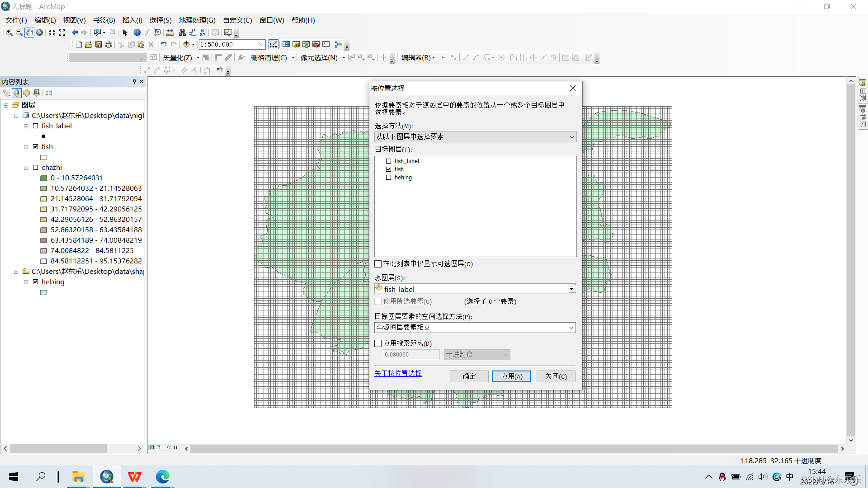Click the hebing layer green symbol swatch
This screenshot has height=488, width=868.
pyautogui.click(x=43, y=292)
